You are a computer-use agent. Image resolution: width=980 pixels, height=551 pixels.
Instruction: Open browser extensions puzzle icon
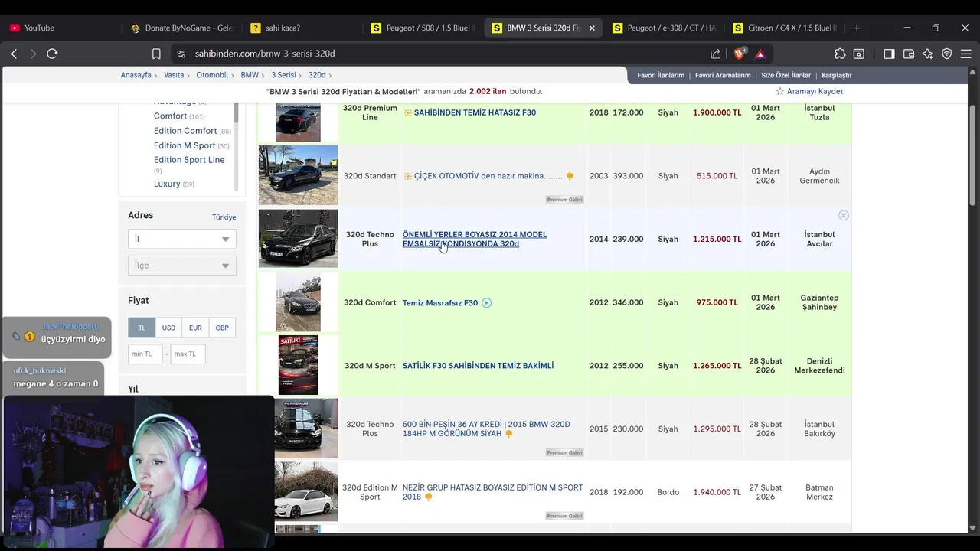coord(840,54)
